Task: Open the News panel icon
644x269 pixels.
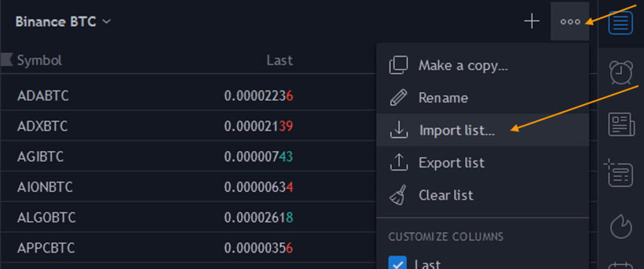Action: pos(621,124)
